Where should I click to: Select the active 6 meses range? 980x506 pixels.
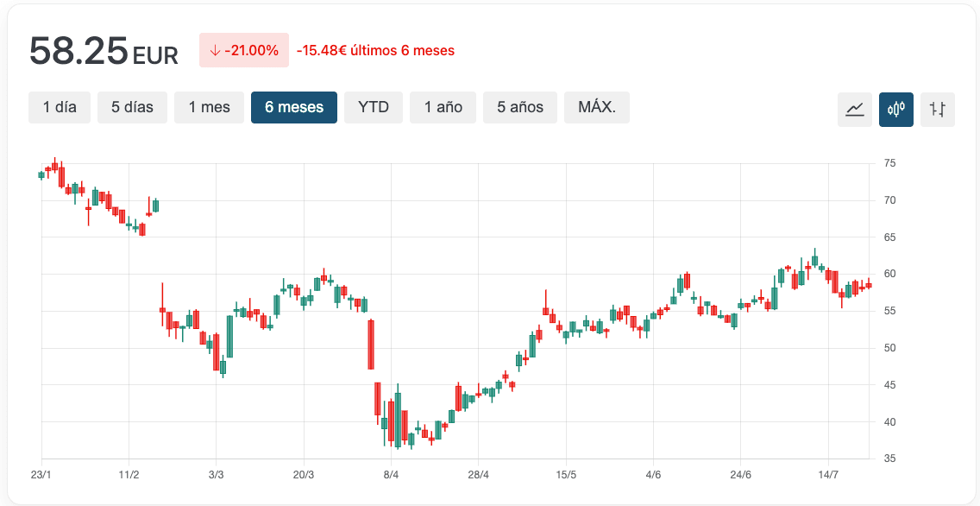tap(294, 107)
